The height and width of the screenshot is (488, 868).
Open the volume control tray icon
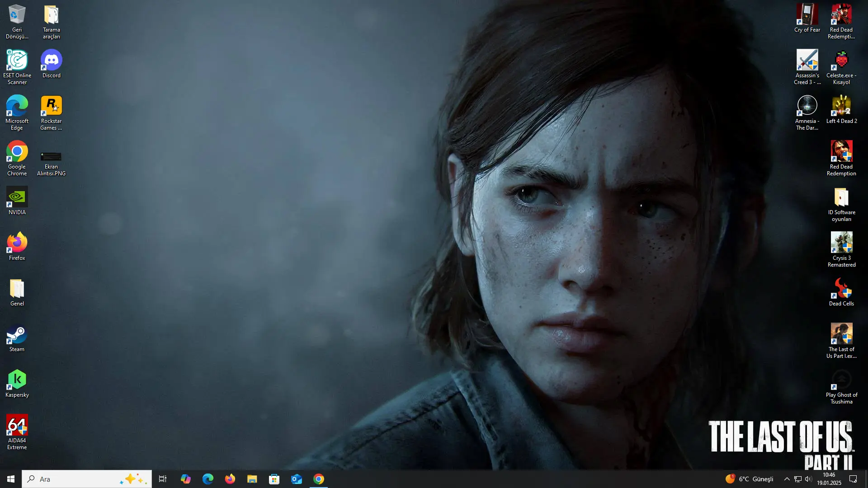pyautogui.click(x=808, y=479)
